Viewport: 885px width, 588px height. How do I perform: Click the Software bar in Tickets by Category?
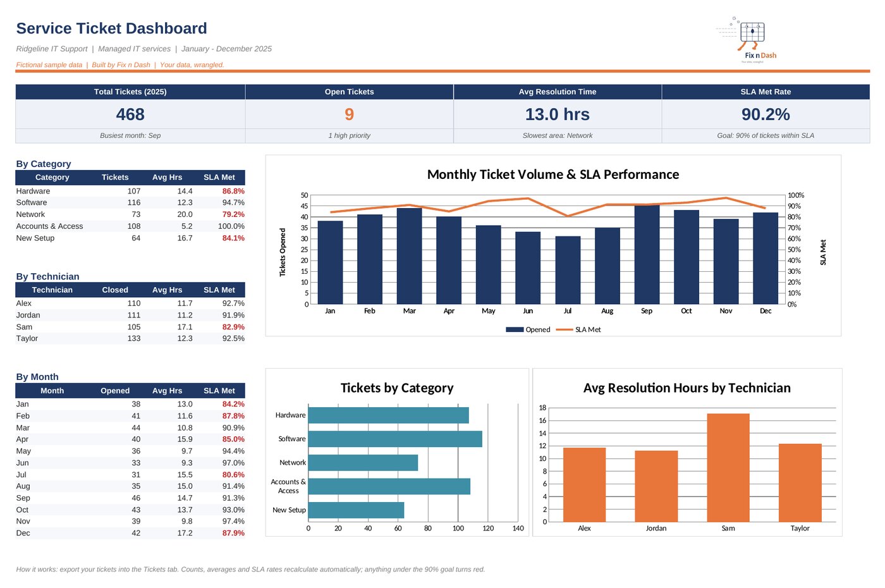[x=395, y=439]
